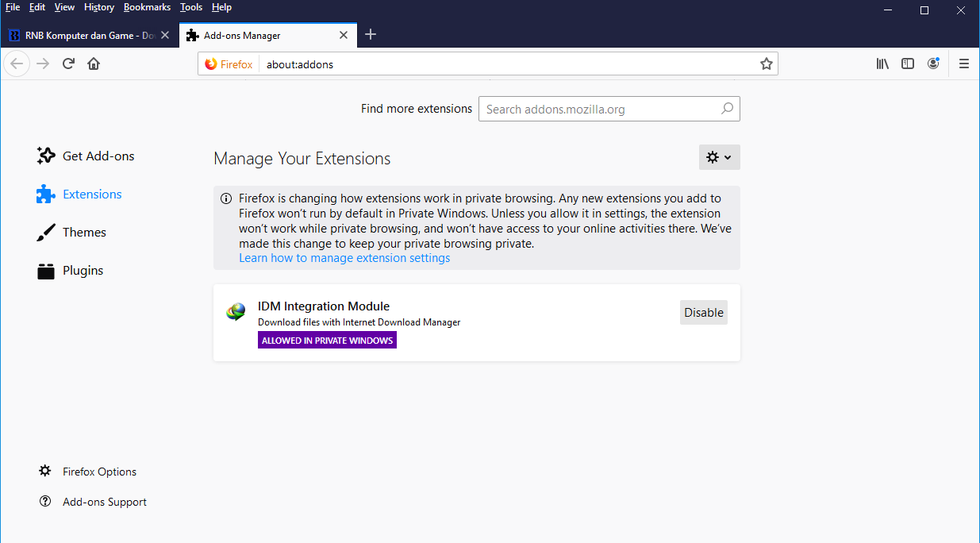Viewport: 980px width, 543px height.
Task: Open Themes category in sidebar
Action: click(x=71, y=232)
